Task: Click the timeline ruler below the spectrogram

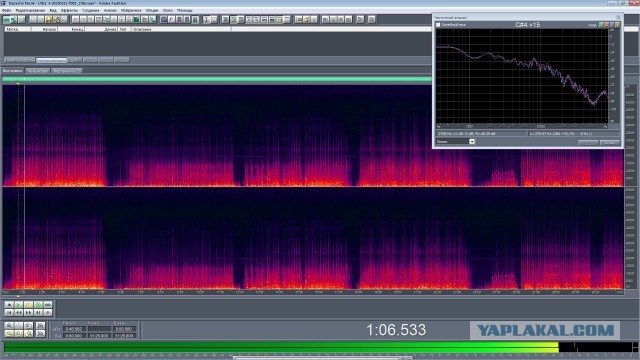Action: tap(313, 292)
